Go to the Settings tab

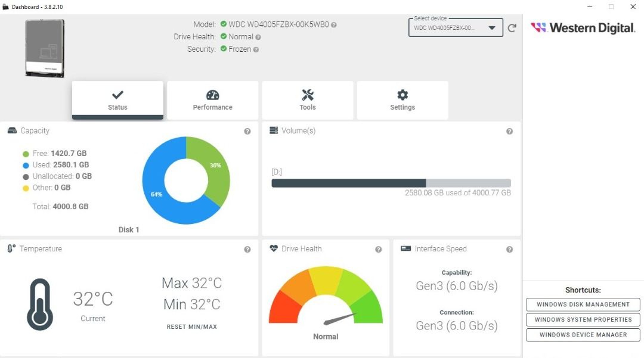point(402,100)
